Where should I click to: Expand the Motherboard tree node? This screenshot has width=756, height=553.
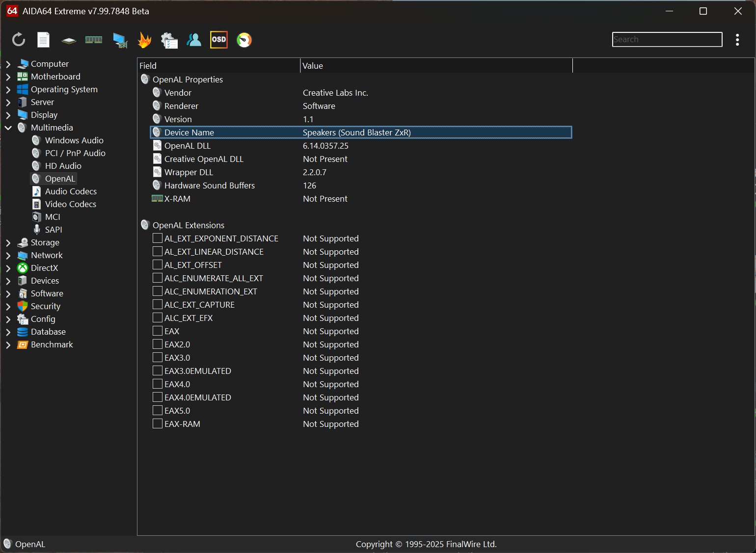pyautogui.click(x=8, y=77)
